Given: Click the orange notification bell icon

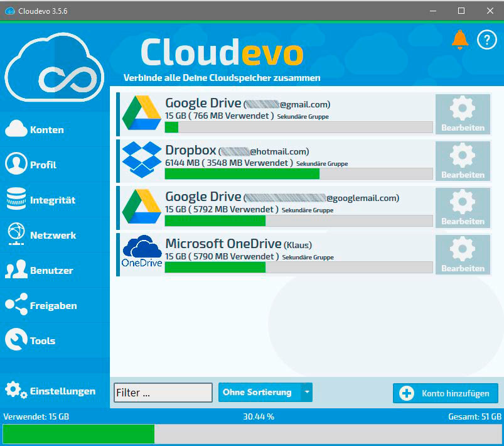Looking at the screenshot, I should (460, 40).
